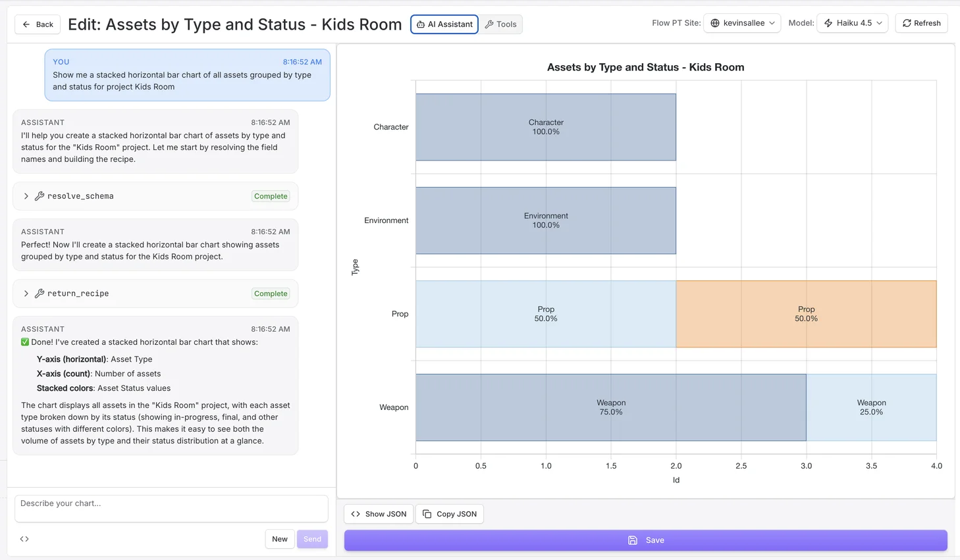Start a New chat conversation
The height and width of the screenshot is (560, 960).
[x=280, y=538]
